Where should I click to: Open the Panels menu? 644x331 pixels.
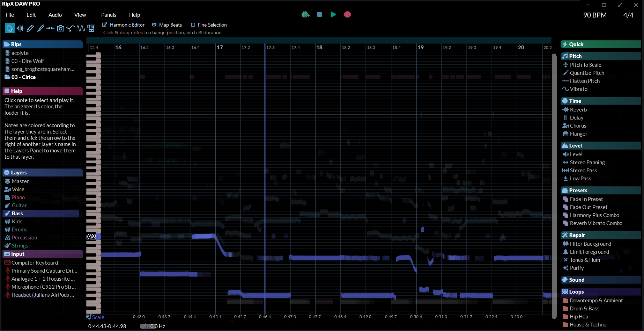coord(109,15)
